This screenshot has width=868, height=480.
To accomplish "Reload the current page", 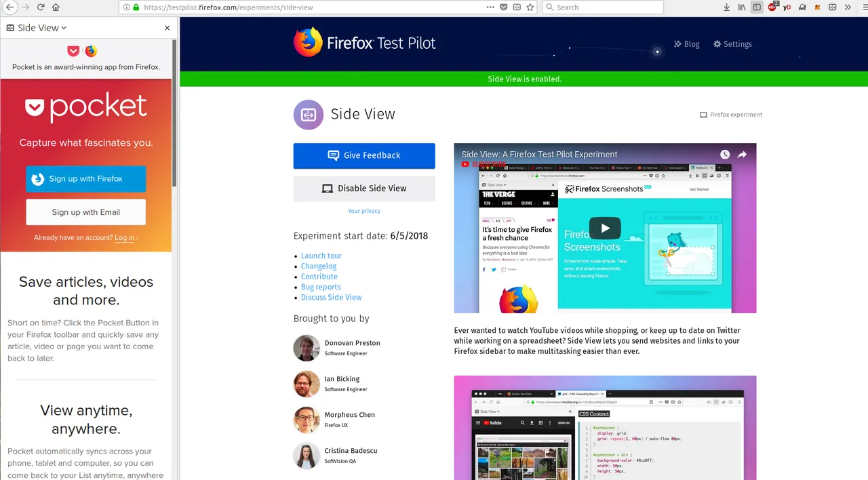I will (41, 7).
